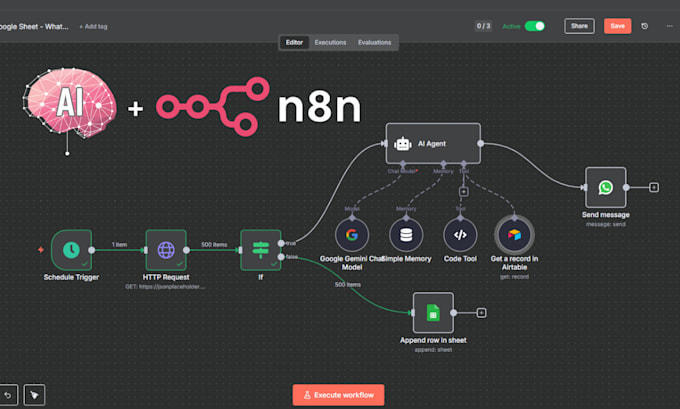Select the Google Gemini Chat Model node
Screen dimensions: 680x409
pos(352,235)
